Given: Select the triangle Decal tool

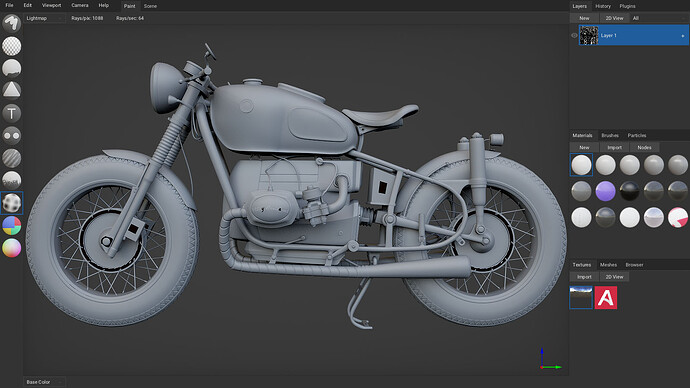Looking at the screenshot, I should pos(11,91).
